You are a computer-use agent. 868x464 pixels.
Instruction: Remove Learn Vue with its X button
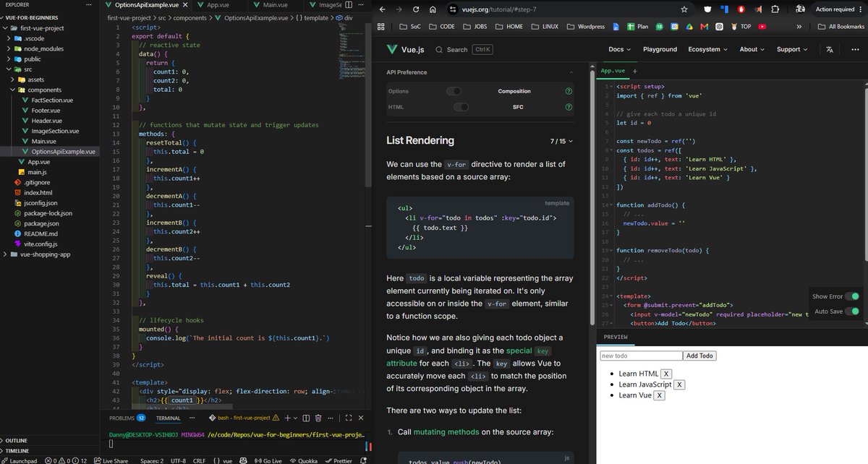coord(660,395)
